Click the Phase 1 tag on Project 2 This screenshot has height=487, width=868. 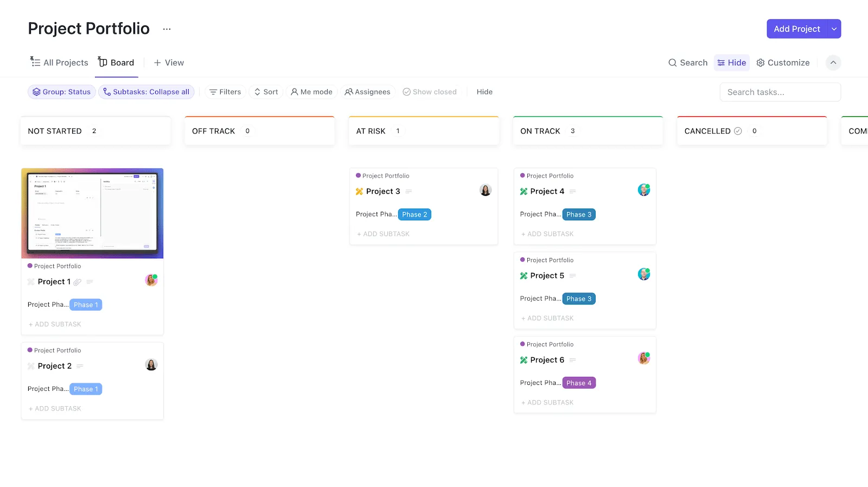86,389
